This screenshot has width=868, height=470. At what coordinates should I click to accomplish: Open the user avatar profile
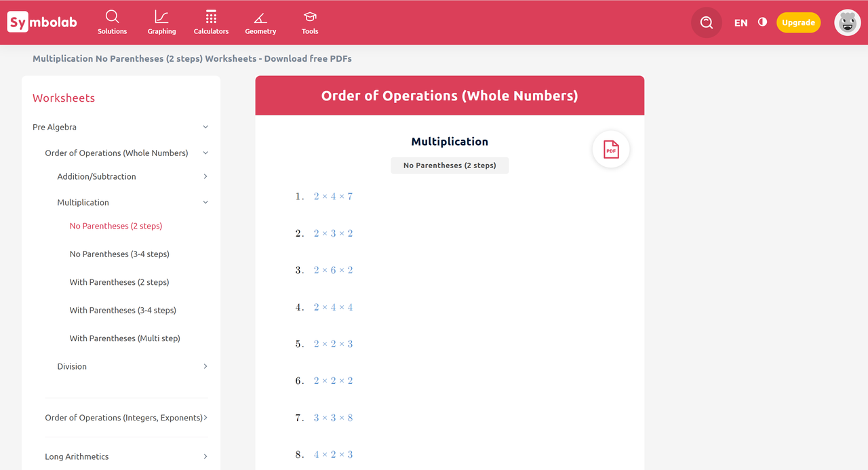coord(847,22)
